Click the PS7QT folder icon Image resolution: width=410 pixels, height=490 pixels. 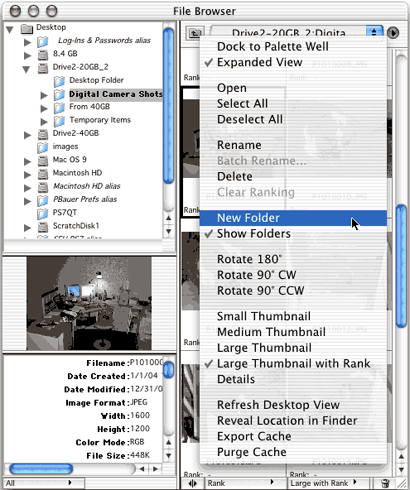coord(43,213)
